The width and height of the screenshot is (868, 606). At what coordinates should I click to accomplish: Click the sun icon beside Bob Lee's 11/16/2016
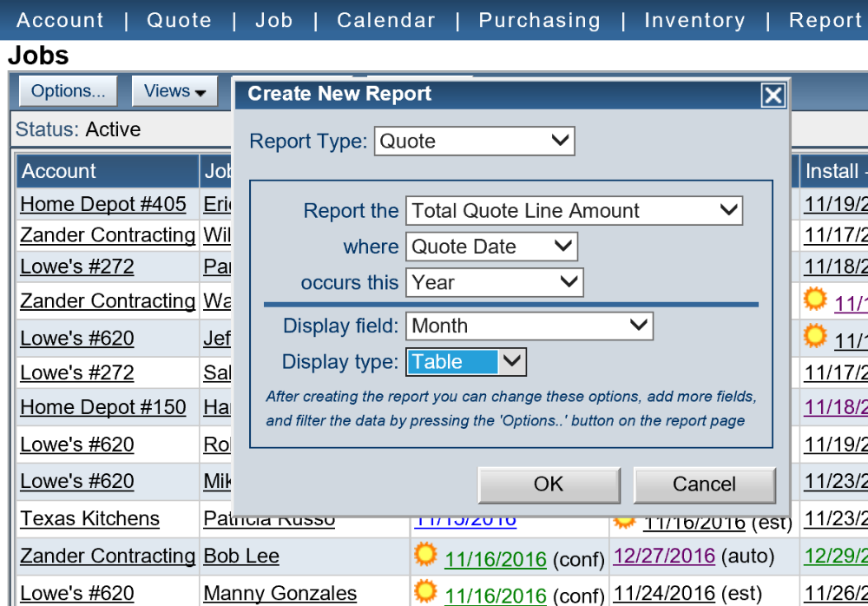425,555
